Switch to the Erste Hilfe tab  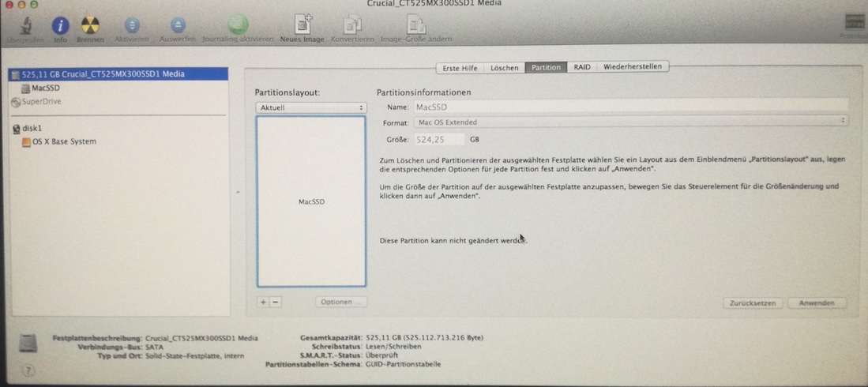[x=460, y=68]
